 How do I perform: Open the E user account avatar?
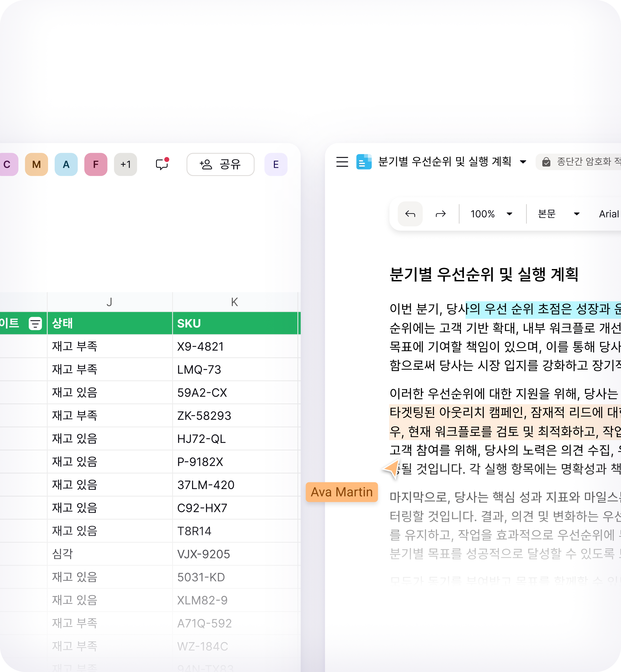click(276, 164)
